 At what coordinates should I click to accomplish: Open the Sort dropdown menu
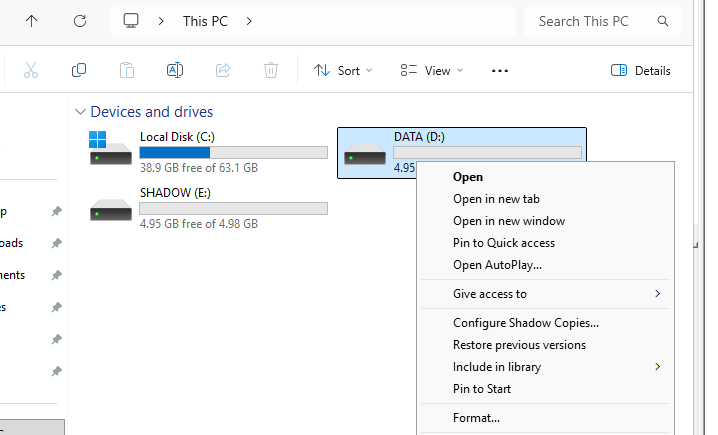pos(342,70)
